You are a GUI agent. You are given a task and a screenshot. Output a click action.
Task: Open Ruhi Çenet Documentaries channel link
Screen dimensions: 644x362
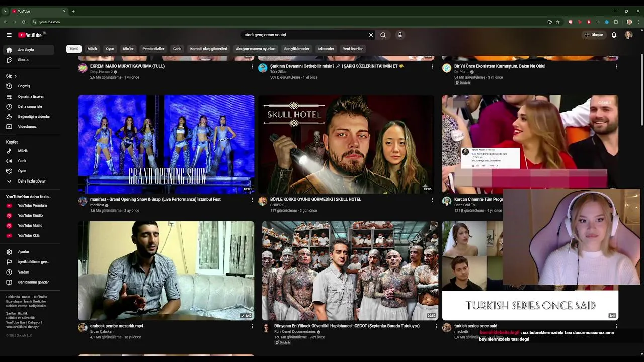click(295, 332)
